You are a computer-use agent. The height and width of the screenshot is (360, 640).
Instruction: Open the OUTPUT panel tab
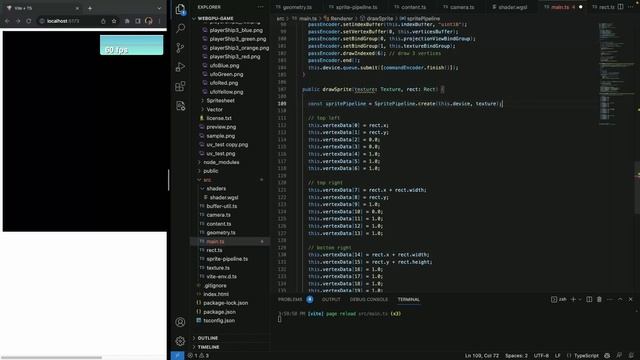coord(331,299)
